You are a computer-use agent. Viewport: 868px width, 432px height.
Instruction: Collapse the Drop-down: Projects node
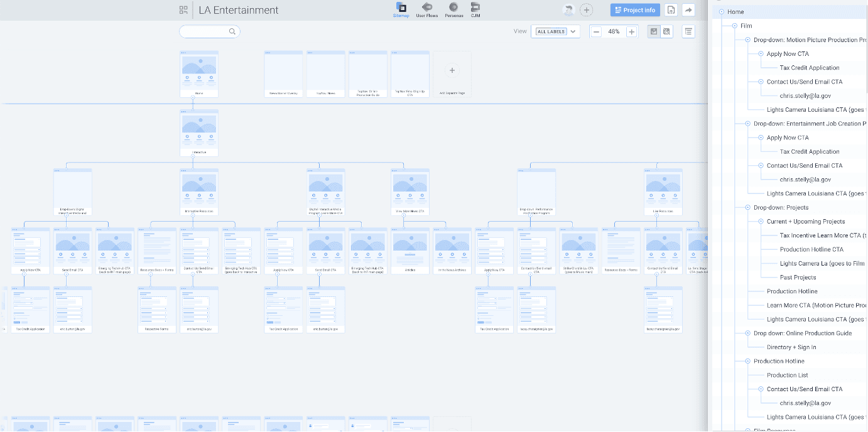747,207
